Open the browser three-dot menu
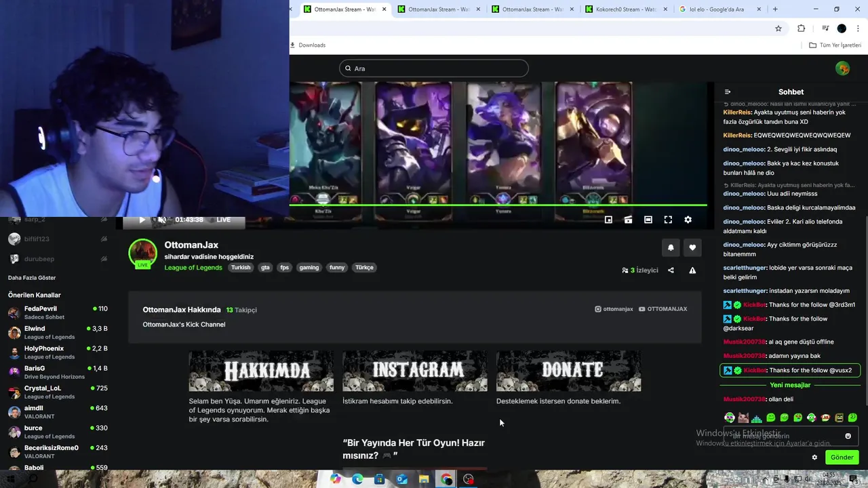 click(x=859, y=28)
